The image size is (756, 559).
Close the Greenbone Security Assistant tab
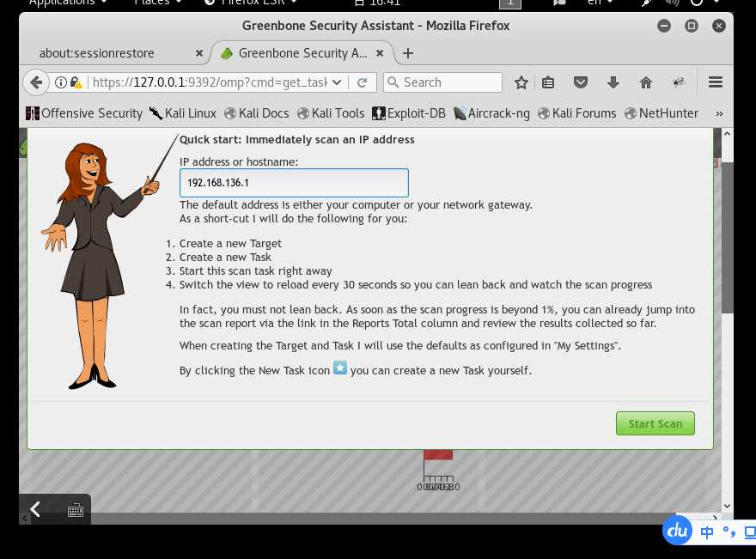[x=380, y=53]
